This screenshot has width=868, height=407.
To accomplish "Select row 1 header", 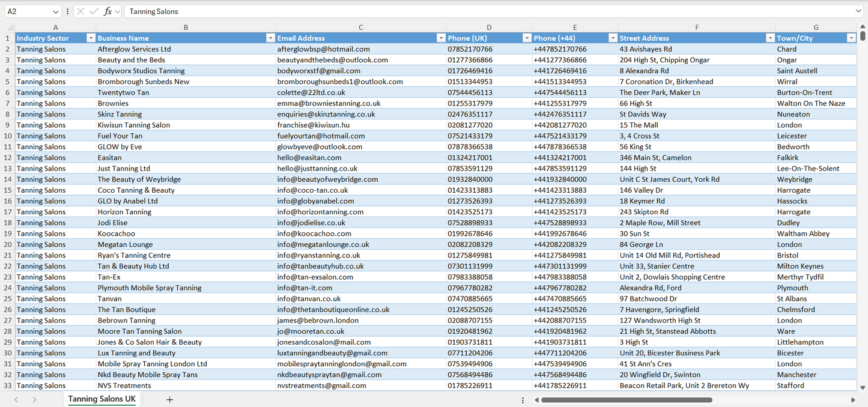I will (x=7, y=38).
